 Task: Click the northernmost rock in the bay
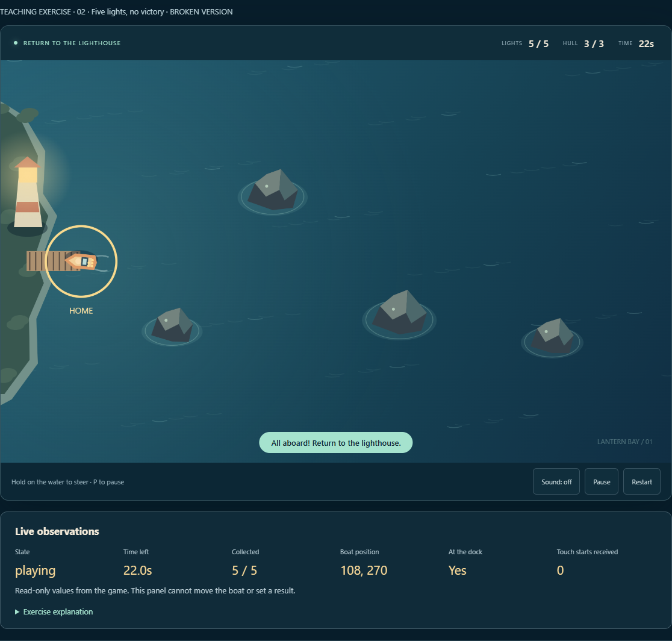coord(273,190)
